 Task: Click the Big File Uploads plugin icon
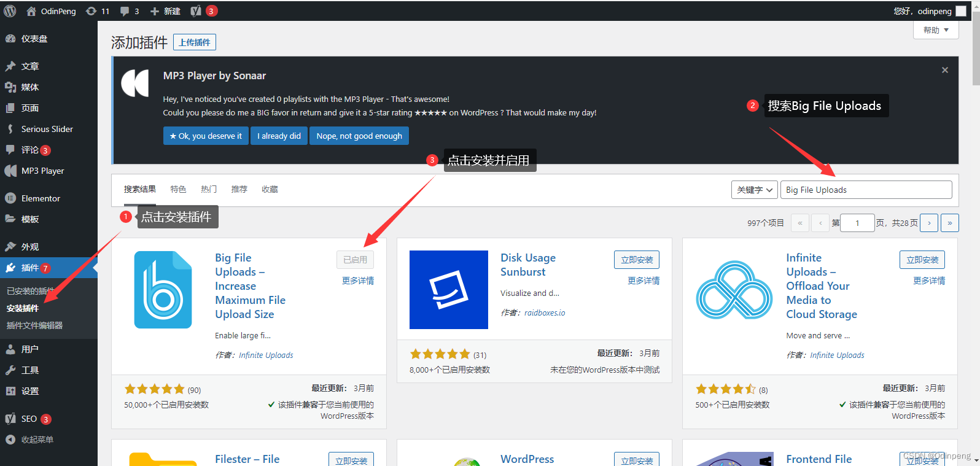(x=163, y=290)
